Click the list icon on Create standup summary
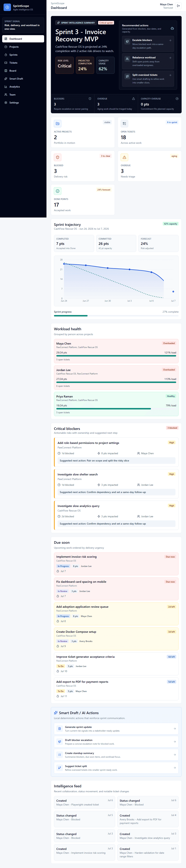Screen dimensions: 186x868 click(x=59, y=755)
